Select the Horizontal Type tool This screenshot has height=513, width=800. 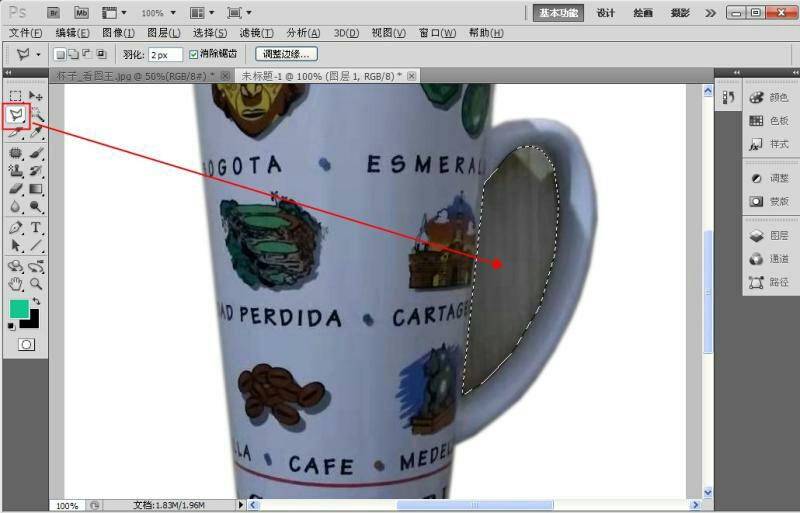pos(36,228)
